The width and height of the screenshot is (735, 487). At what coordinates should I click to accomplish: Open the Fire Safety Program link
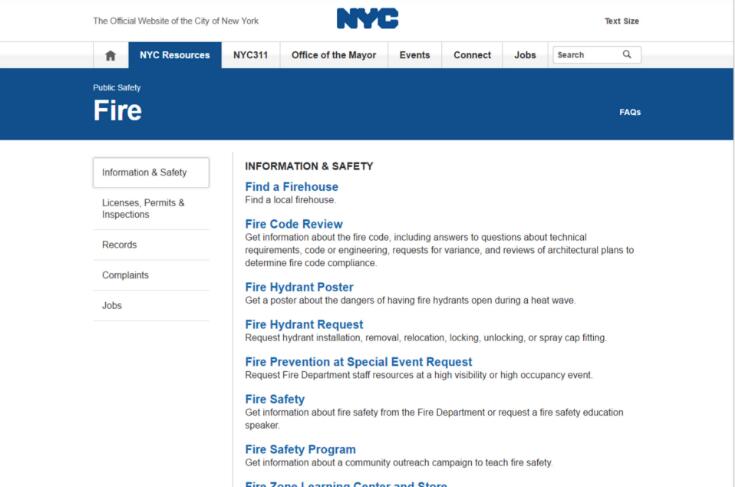[300, 449]
